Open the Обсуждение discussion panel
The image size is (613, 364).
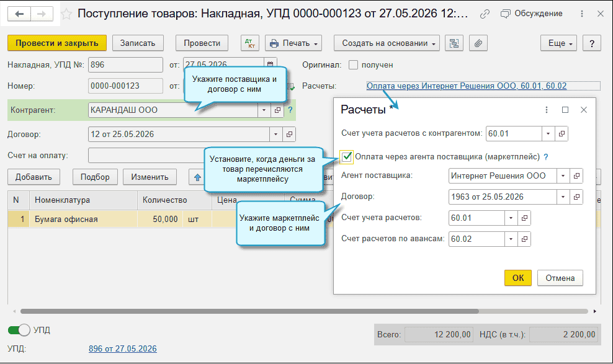pyautogui.click(x=532, y=14)
